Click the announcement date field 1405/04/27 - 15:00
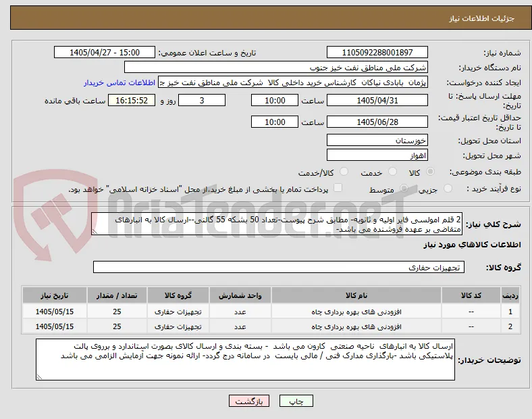Viewport: 532px width, 419px height. coord(105,52)
